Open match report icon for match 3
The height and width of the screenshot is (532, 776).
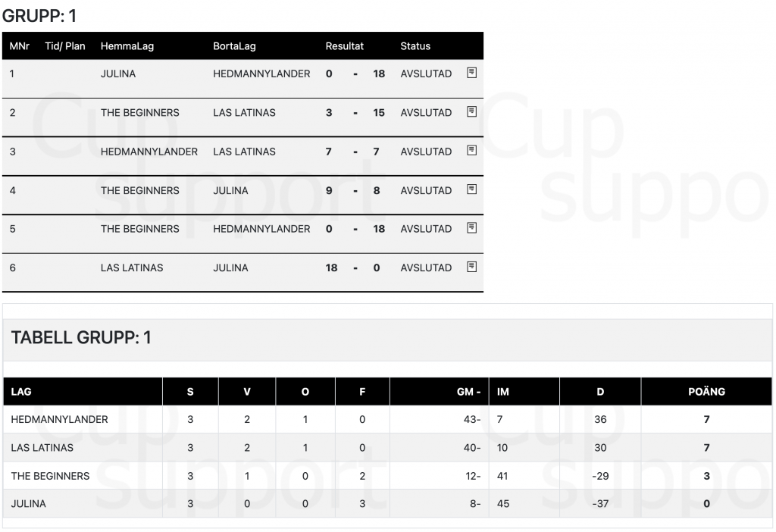click(x=471, y=150)
